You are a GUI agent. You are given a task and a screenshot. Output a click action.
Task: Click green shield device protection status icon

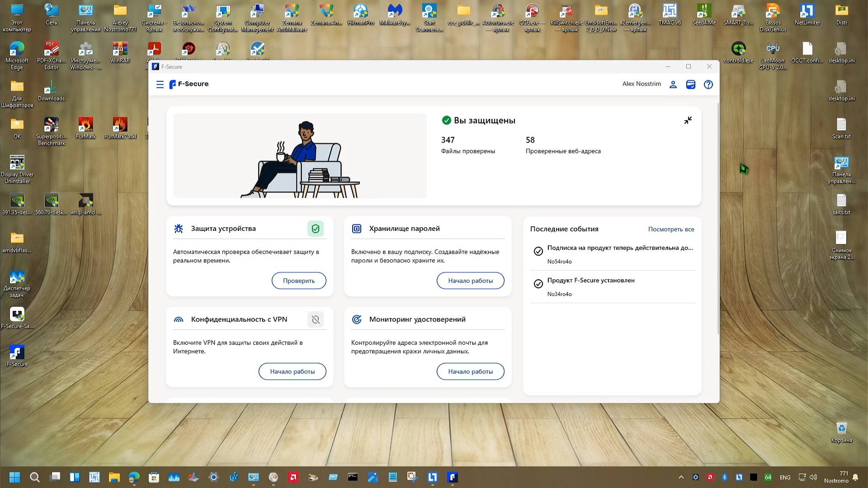[315, 229]
